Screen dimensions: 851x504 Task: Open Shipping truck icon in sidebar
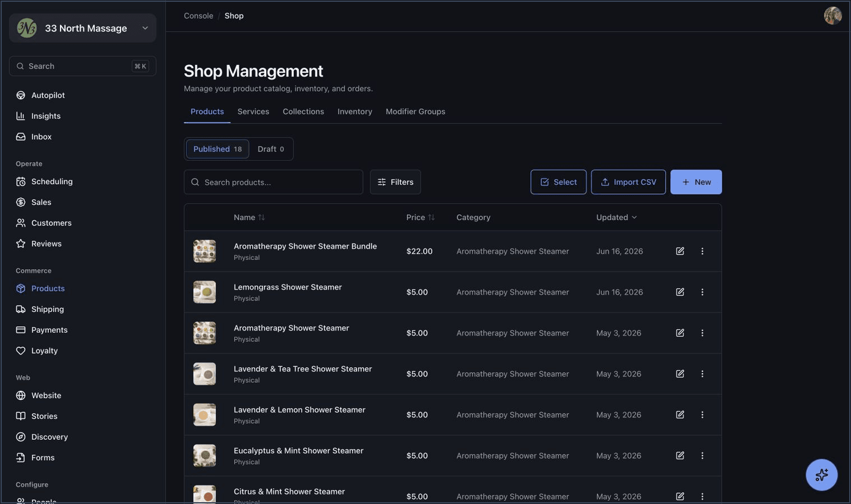(21, 309)
